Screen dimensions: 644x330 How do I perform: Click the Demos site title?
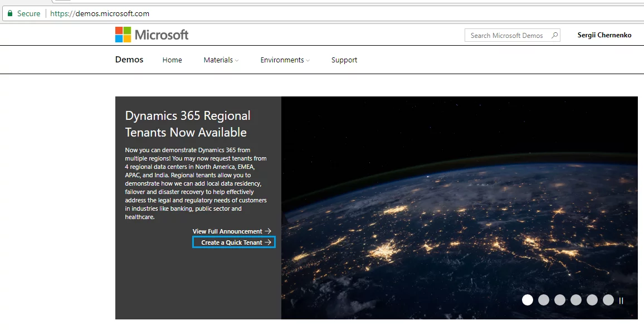pyautogui.click(x=129, y=60)
